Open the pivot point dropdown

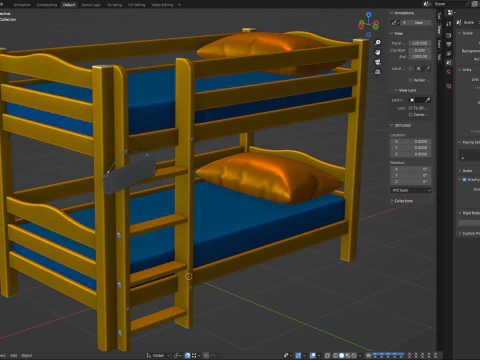click(x=178, y=355)
